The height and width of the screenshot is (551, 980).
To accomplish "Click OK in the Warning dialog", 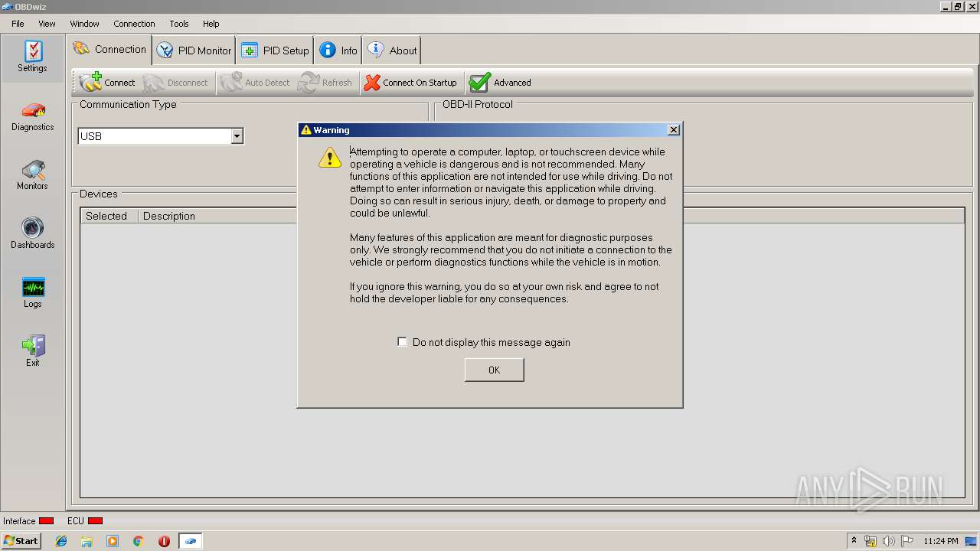I will 495,370.
